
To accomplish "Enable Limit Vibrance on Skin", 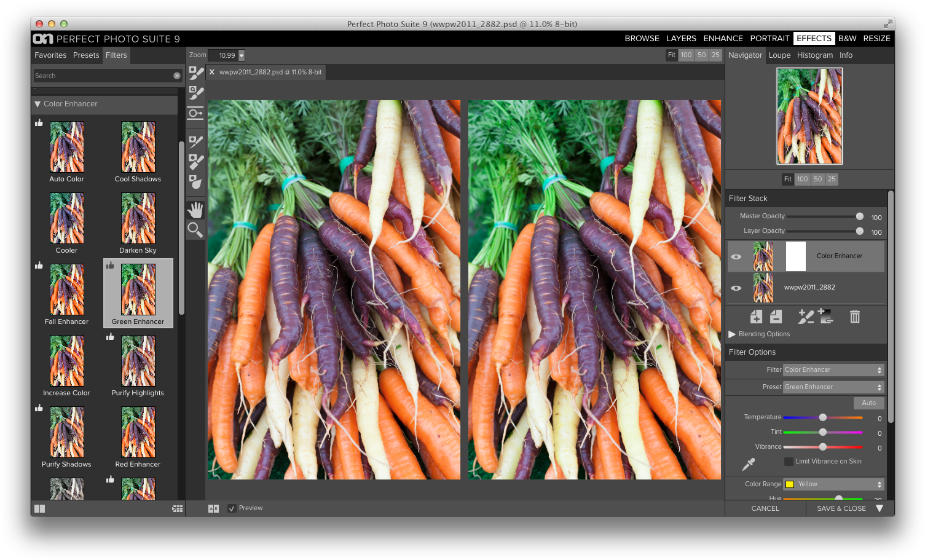I will coord(789,461).
